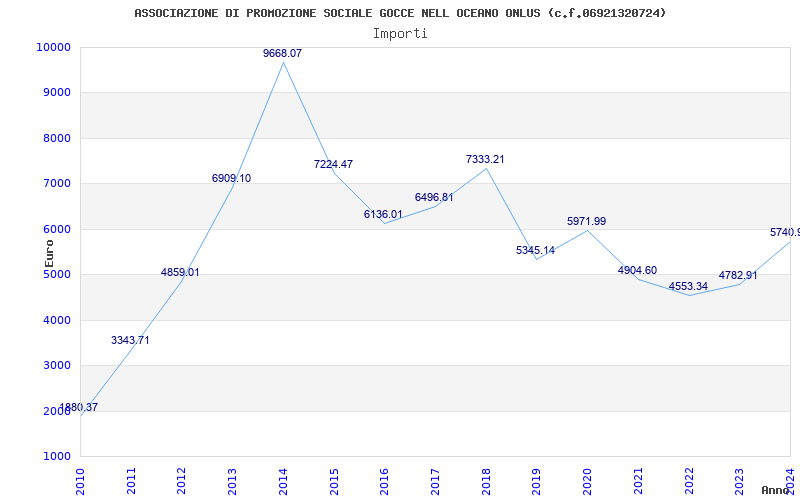Viewport: 800px width, 500px height.
Task: Click the 8000 y-axis tick label
Action: coord(56,138)
